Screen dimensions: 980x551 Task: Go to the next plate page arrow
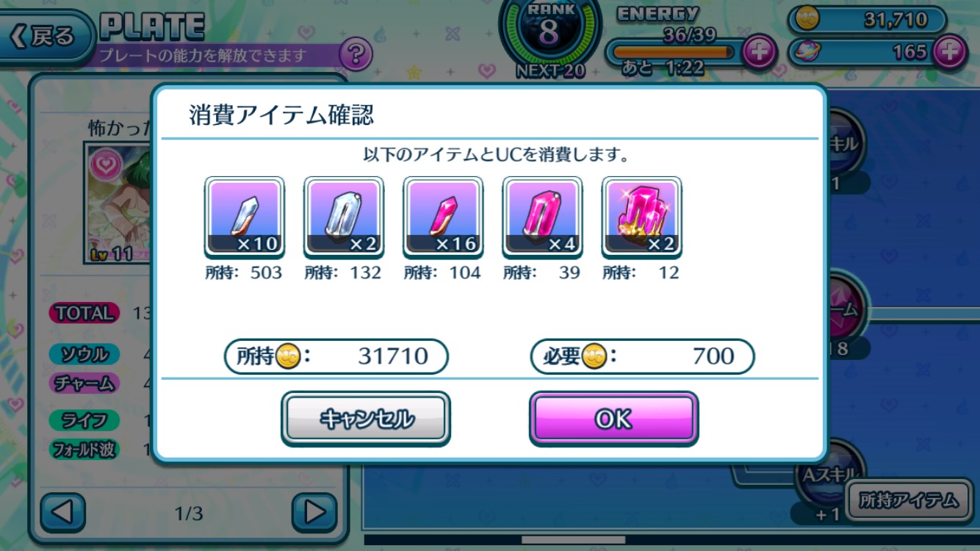coord(314,512)
